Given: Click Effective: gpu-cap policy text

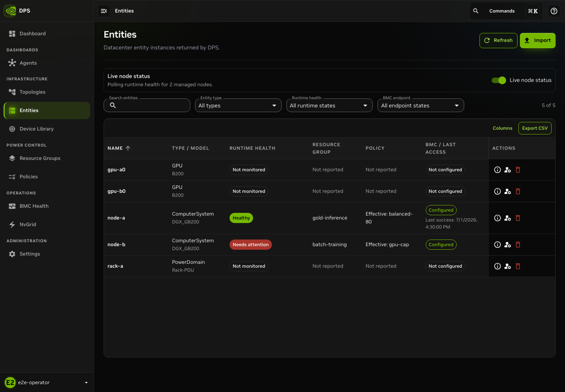Looking at the screenshot, I should (387, 245).
